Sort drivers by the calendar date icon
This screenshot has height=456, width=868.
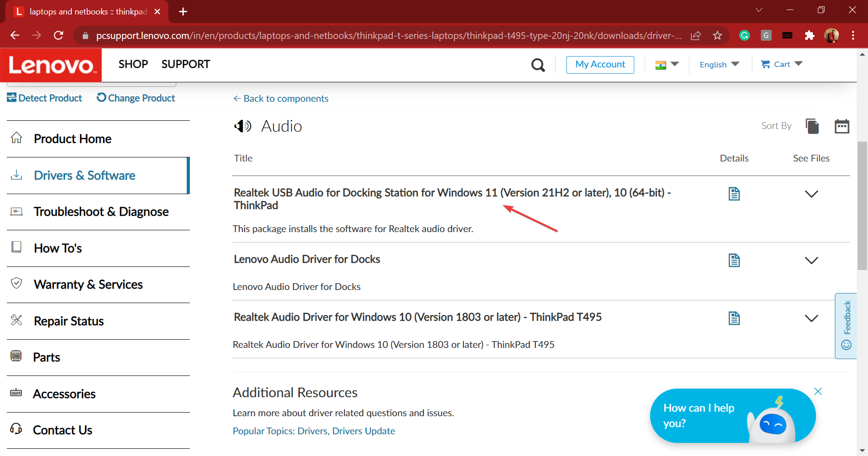(842, 126)
